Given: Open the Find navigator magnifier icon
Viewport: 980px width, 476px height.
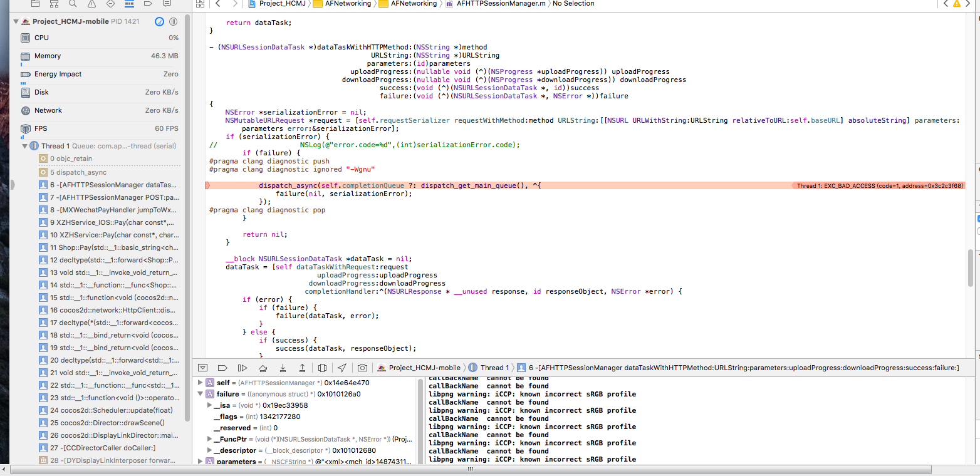Looking at the screenshot, I should 73,3.
